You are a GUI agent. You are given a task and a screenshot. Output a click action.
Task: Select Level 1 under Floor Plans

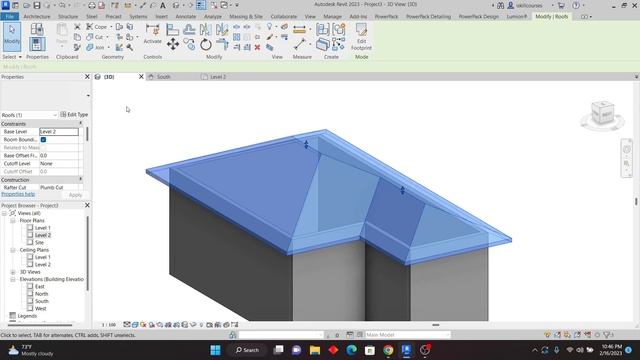click(x=42, y=228)
